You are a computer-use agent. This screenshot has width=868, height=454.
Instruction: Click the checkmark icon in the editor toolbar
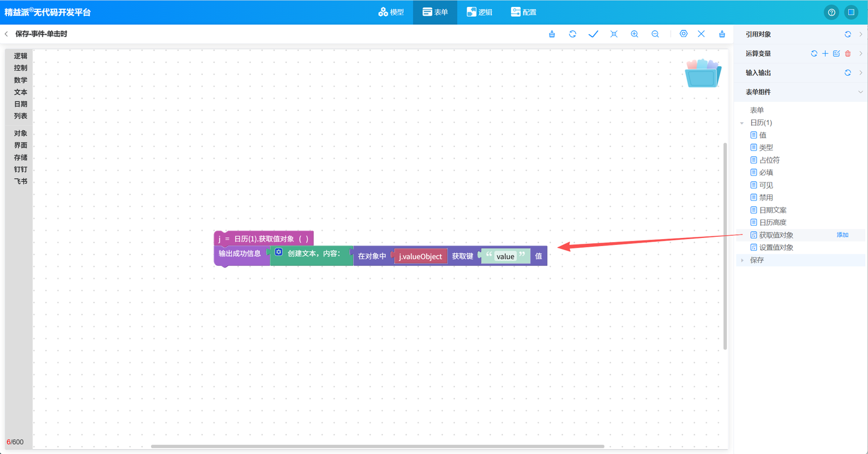tap(593, 34)
